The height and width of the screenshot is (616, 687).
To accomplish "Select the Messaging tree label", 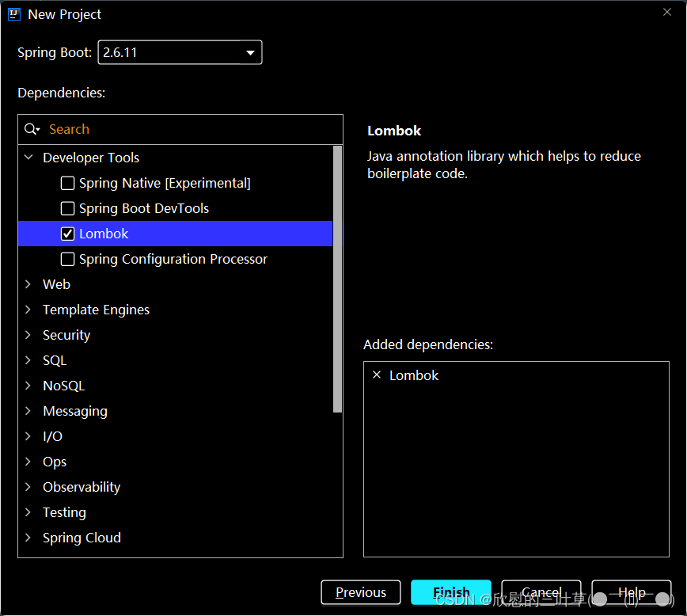I will tap(75, 411).
